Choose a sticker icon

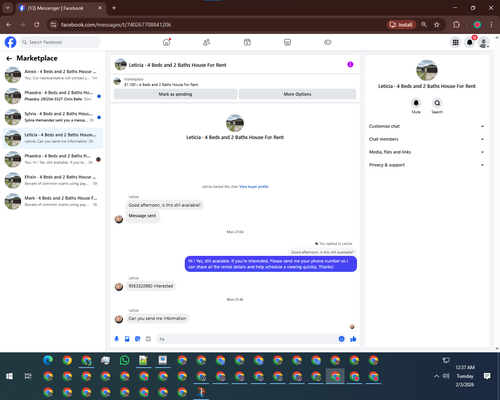point(138,339)
